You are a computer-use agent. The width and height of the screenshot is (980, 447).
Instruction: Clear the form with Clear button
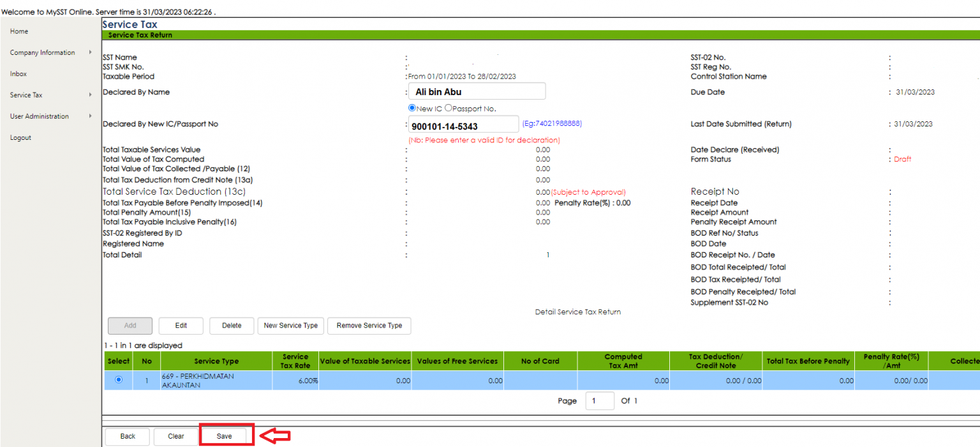(176, 436)
